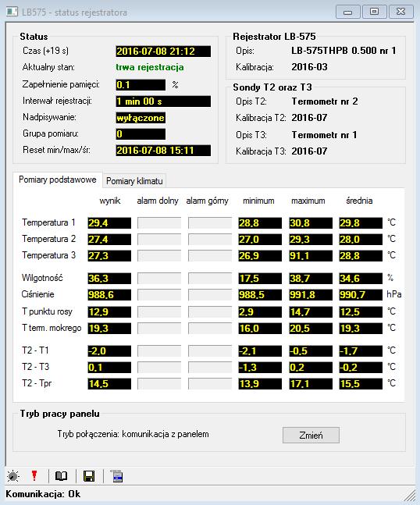Viewport: 420px width, 505px height.
Task: Click Temperatura 1 wynik value 29.4
Action: (x=109, y=223)
